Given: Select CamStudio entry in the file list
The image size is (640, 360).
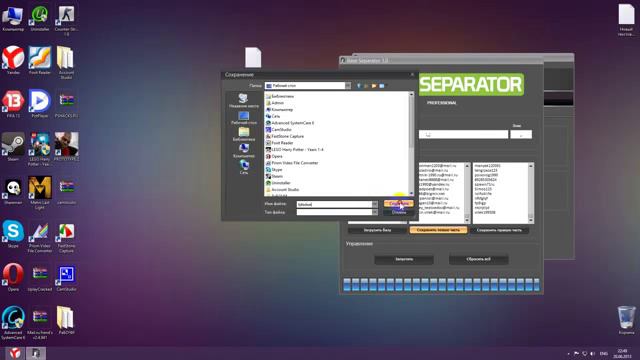Looking at the screenshot, I should (x=279, y=129).
